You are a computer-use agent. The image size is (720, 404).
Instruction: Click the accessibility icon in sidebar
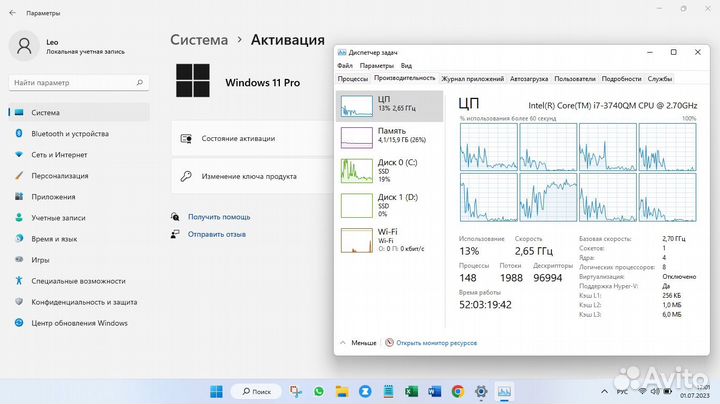pyautogui.click(x=19, y=281)
